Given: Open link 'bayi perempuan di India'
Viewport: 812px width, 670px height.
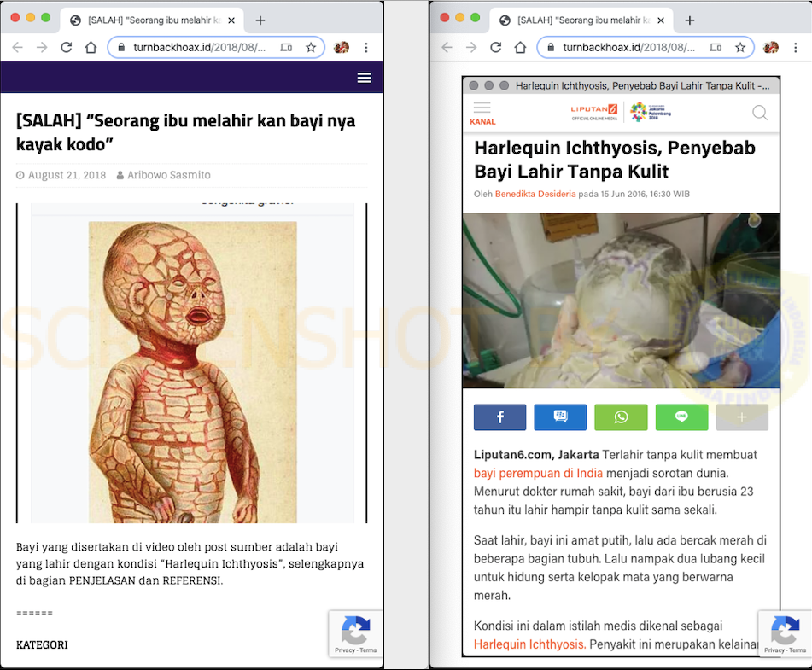Looking at the screenshot, I should click(538, 473).
